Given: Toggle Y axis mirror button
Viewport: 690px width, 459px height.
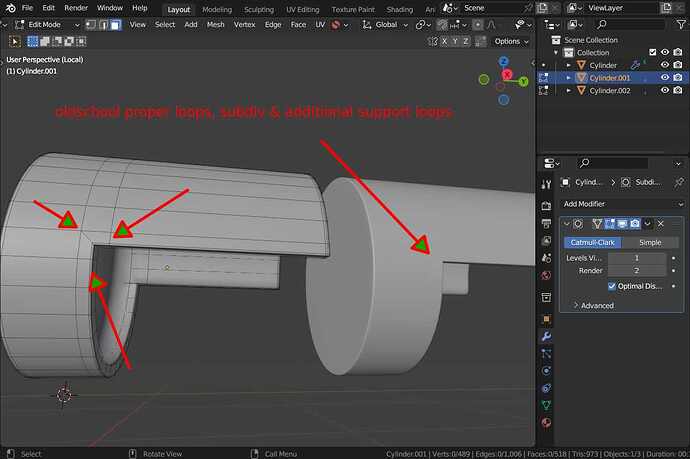Looking at the screenshot, I should coord(455,41).
